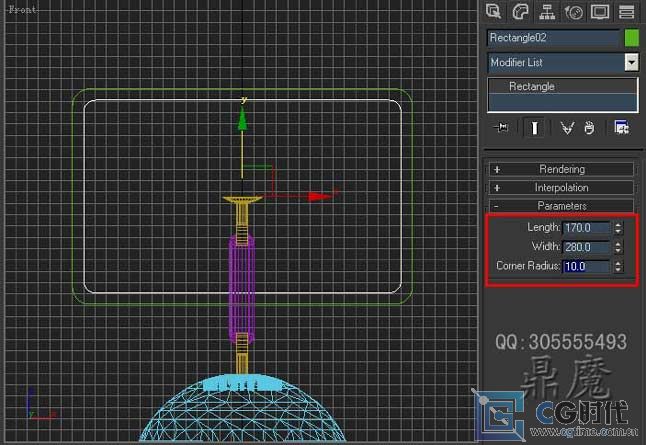Click the Rectangle02 object name field
Image resolution: width=646 pixels, height=445 pixels.
[x=553, y=38]
